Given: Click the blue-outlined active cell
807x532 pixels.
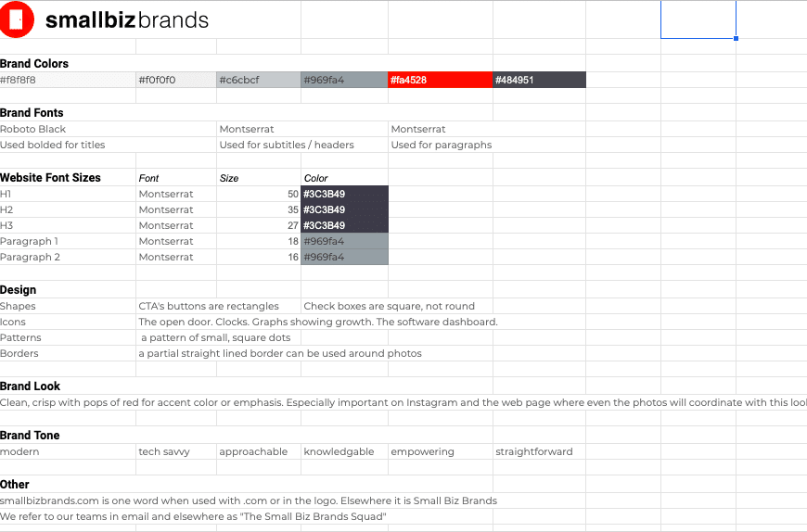Looking at the screenshot, I should coord(698,19).
